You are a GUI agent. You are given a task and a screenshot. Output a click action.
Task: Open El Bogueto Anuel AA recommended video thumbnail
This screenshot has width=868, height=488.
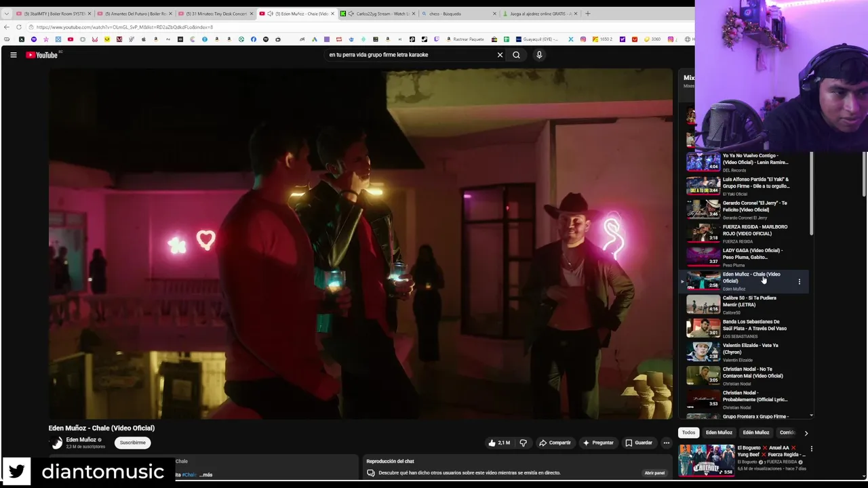click(707, 460)
